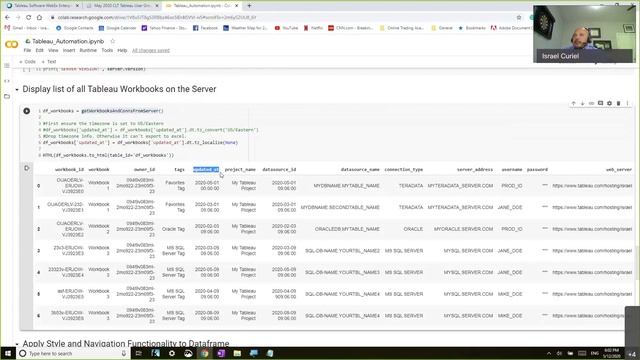Image resolution: width=640 pixels, height=360 pixels.
Task: Click MYDBNAME.SECONDTABLE_NAME datasource cell
Action: tap(340, 207)
